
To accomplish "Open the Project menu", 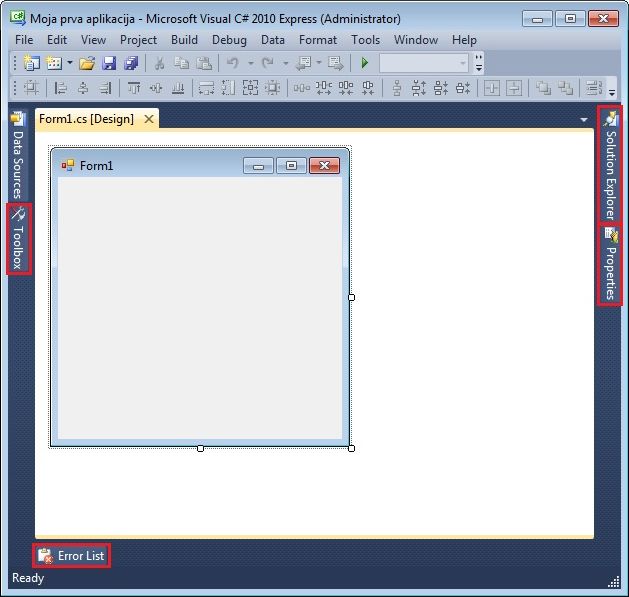I will point(138,40).
